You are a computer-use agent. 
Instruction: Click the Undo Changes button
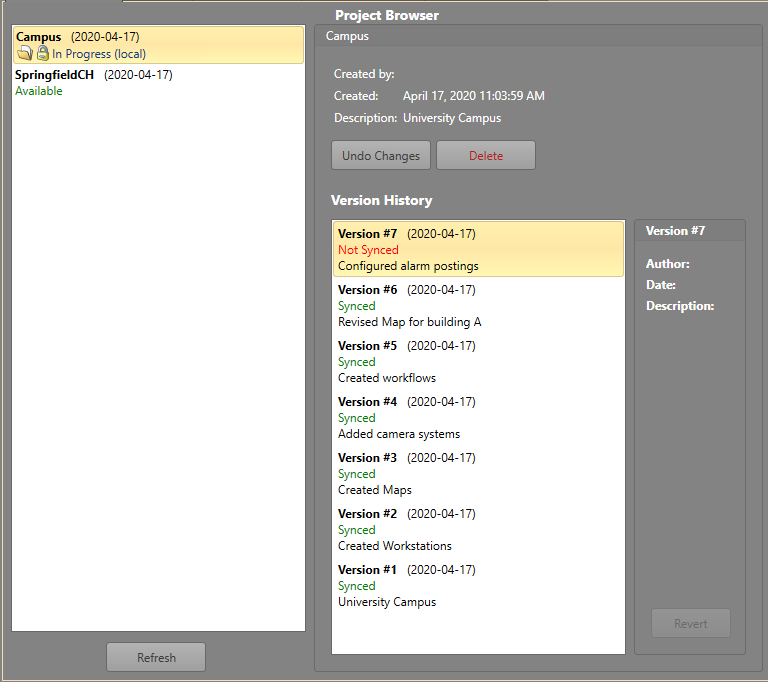pos(381,156)
